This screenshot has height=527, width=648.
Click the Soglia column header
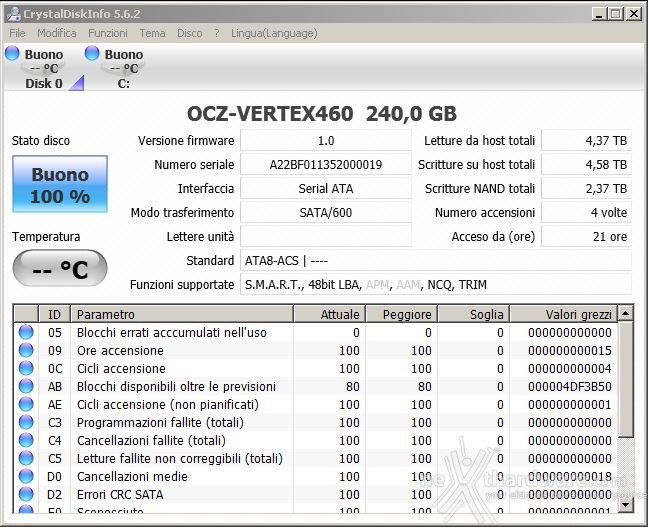click(473, 314)
